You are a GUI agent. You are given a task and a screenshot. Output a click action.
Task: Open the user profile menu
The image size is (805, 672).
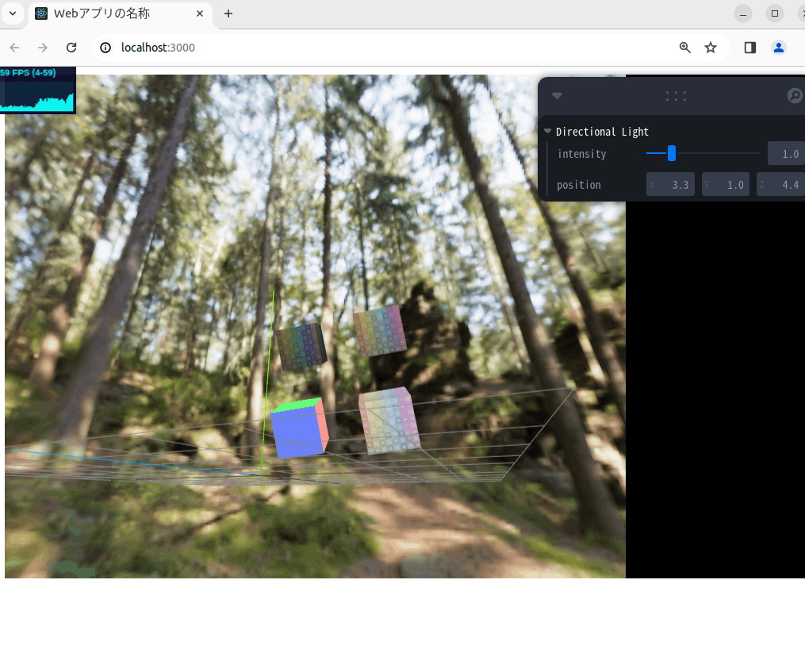779,48
